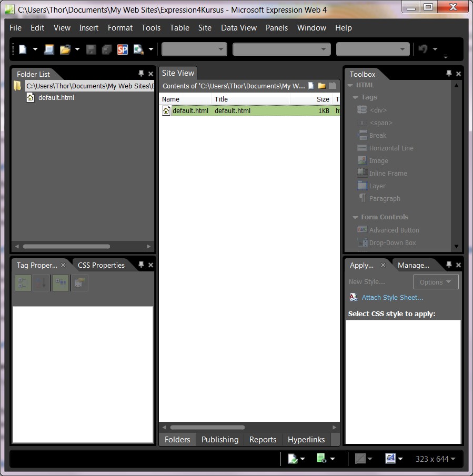Switch to the Publishing view tab
This screenshot has height=476, width=473.
pos(220,439)
